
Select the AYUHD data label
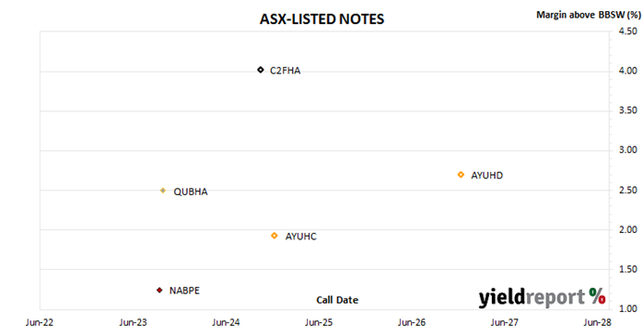coord(486,175)
